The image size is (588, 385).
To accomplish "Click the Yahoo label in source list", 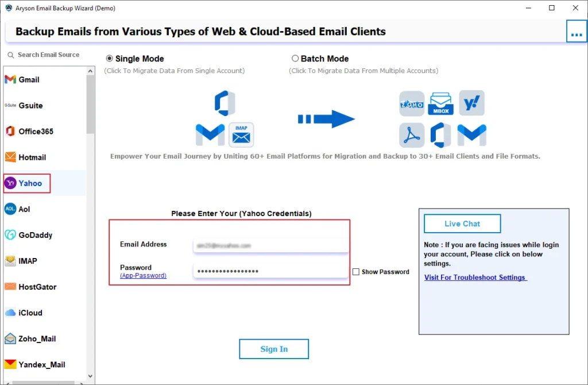I will click(30, 183).
